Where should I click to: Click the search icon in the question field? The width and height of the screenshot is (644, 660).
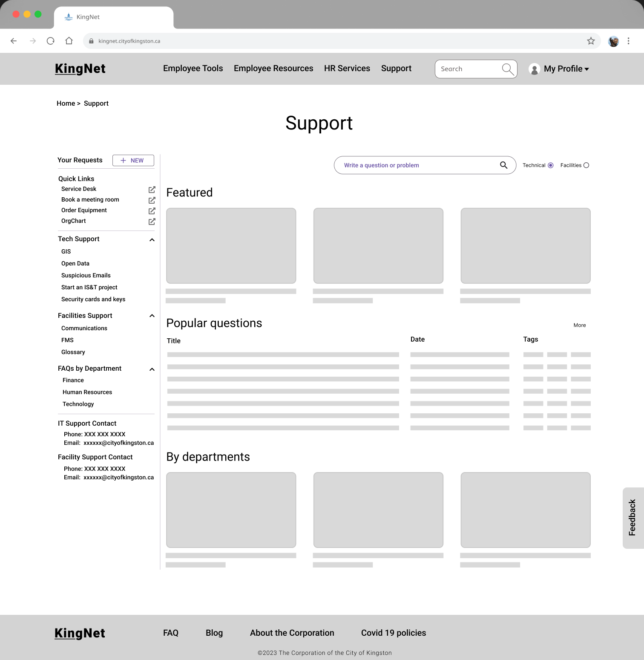(x=503, y=165)
